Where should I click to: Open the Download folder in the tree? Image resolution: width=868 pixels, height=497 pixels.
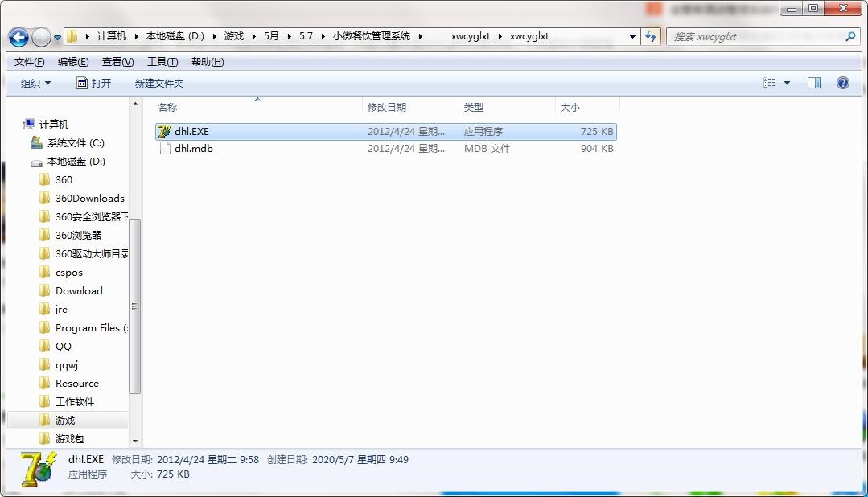point(79,290)
